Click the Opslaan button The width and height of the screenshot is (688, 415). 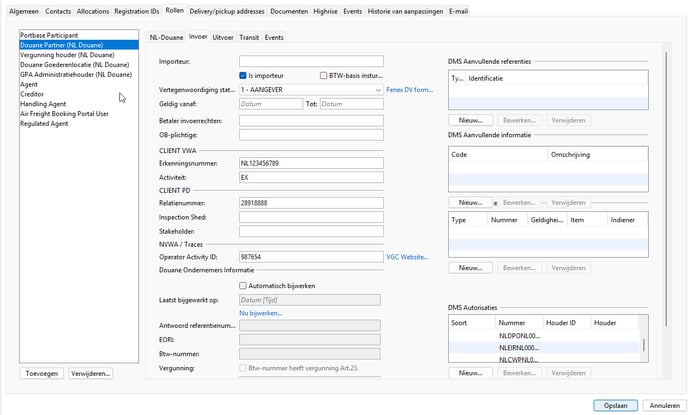615,406
